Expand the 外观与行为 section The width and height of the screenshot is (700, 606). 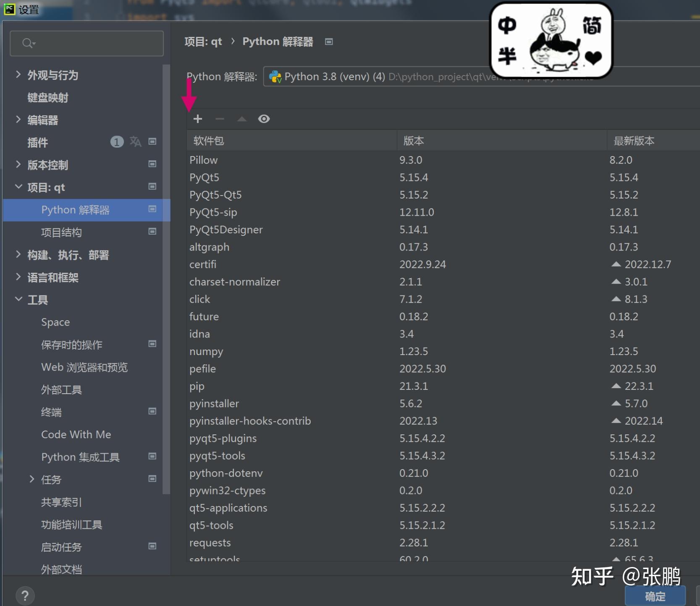(x=18, y=74)
